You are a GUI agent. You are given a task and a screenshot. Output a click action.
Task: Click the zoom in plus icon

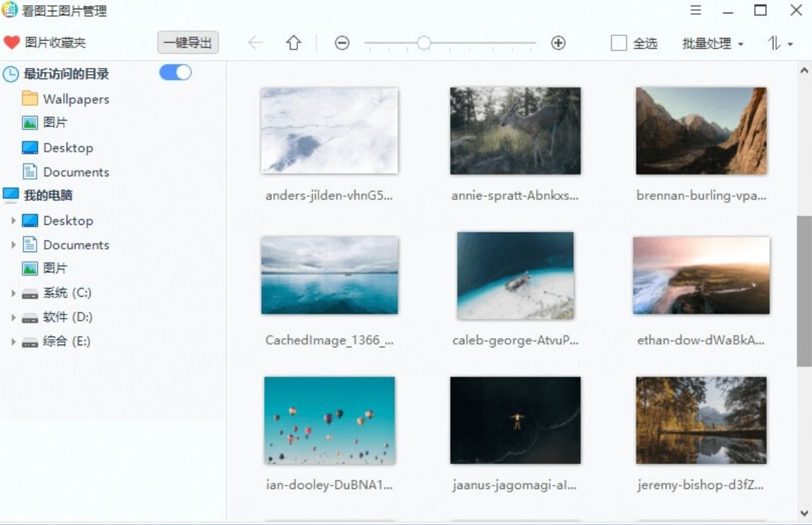[x=559, y=43]
